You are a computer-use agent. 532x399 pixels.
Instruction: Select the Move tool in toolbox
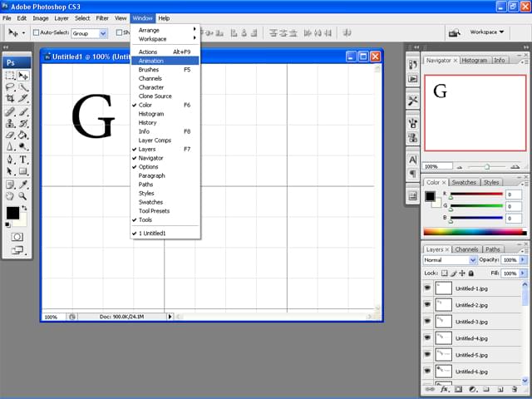23,76
